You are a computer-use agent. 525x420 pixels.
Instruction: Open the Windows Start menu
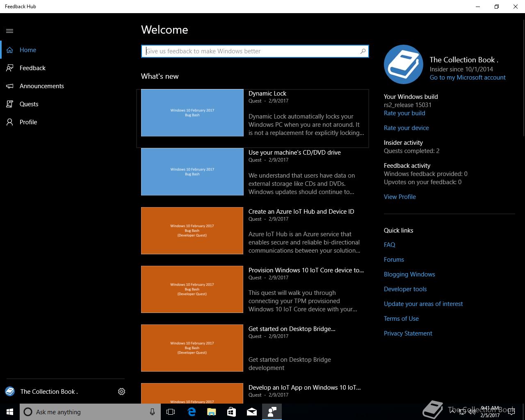point(10,412)
